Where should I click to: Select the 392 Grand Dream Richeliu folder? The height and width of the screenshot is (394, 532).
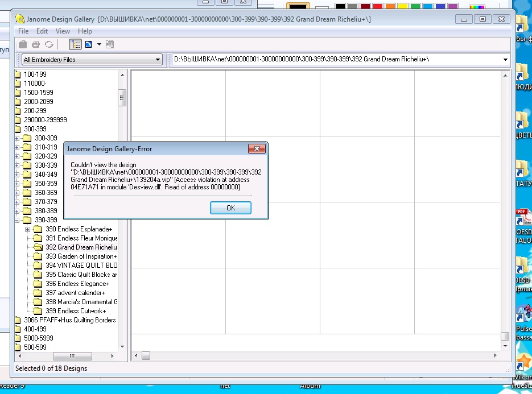(81, 247)
